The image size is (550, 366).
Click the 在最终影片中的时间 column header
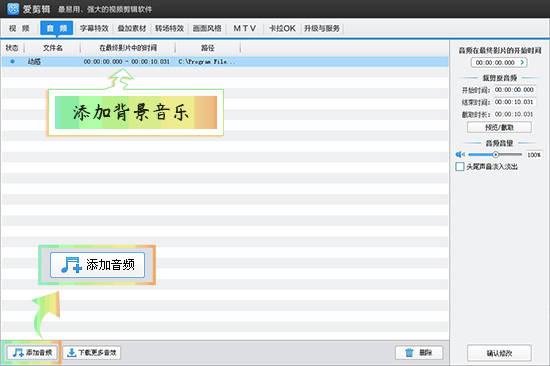click(x=128, y=48)
